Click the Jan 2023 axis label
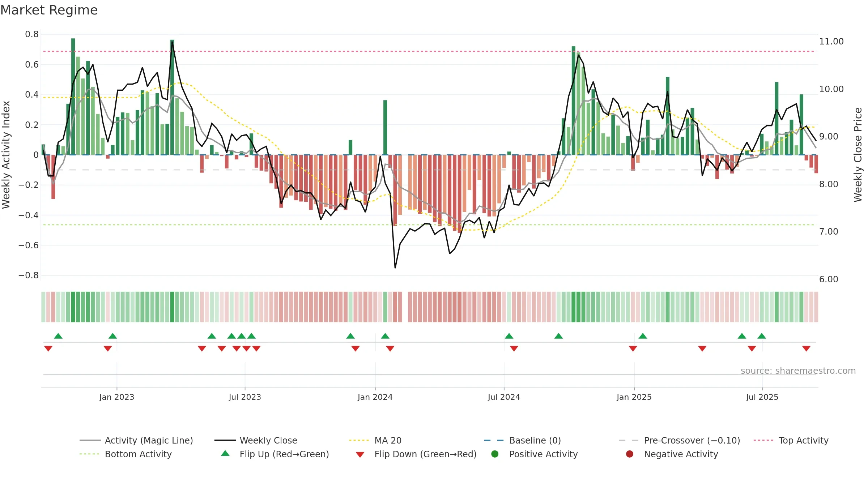The height and width of the screenshot is (488, 868). (117, 397)
